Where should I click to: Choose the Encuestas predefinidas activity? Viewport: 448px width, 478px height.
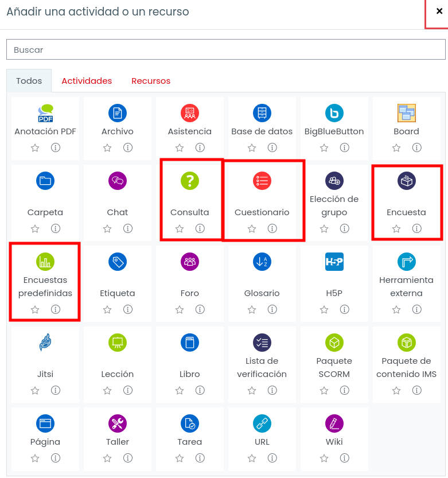pos(45,286)
